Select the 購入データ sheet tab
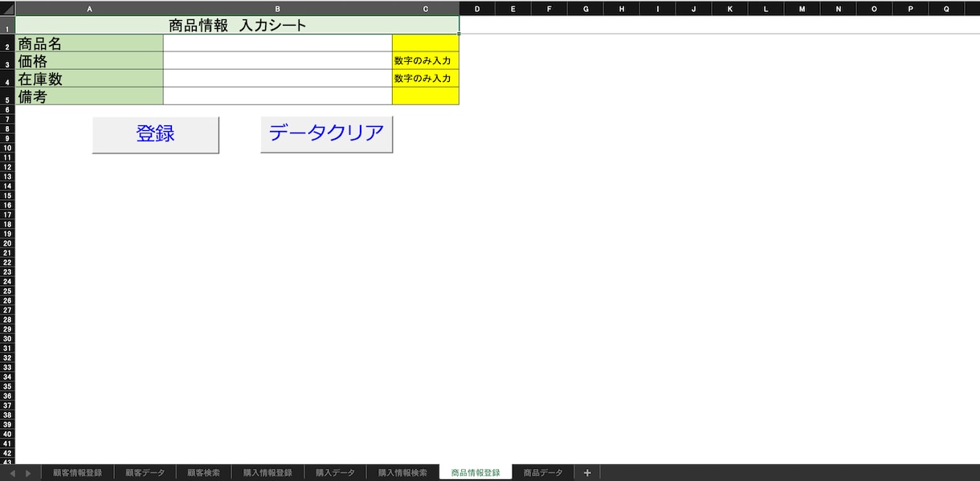This screenshot has width=980, height=481. tap(335, 473)
